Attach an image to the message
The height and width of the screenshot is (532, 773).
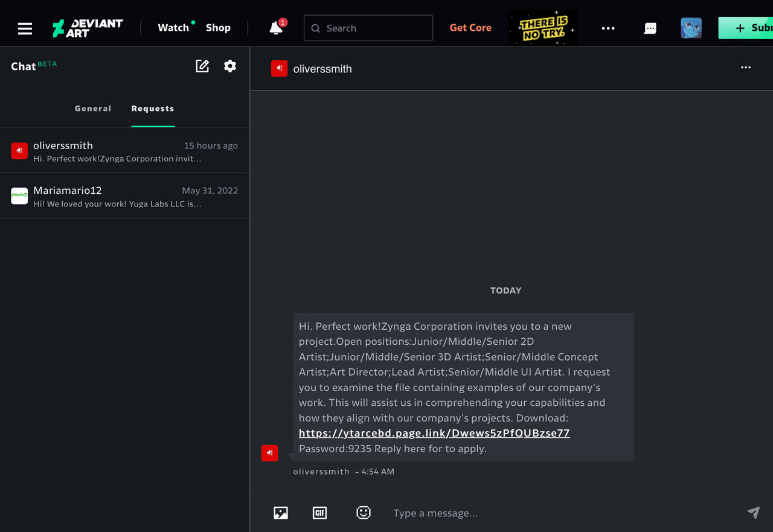pyautogui.click(x=281, y=513)
